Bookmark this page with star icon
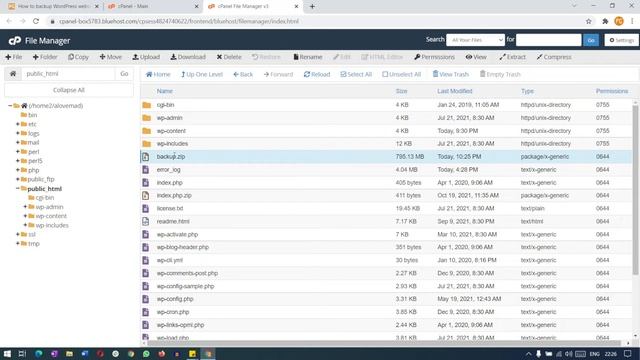 click(x=589, y=21)
